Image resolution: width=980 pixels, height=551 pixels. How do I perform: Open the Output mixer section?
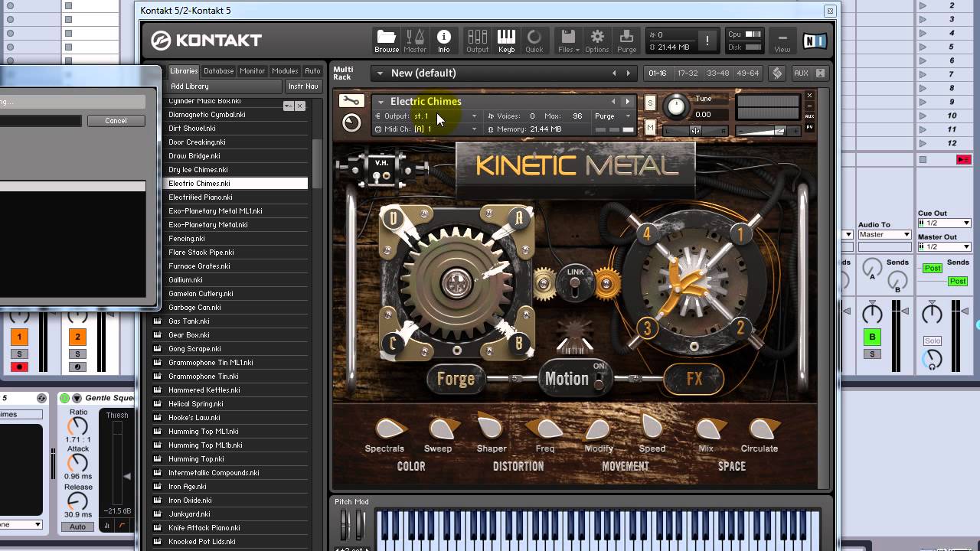tap(477, 40)
